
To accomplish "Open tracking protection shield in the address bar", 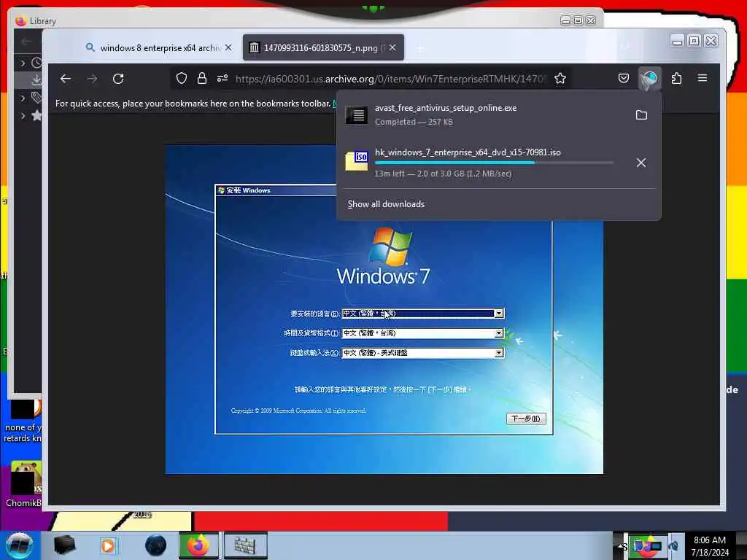I will click(x=182, y=79).
